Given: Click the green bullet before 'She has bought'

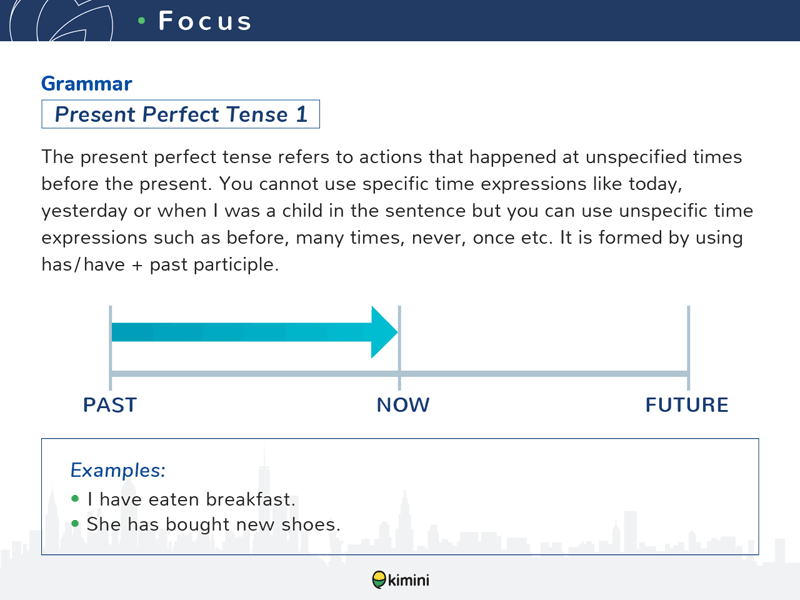Looking at the screenshot, I should [76, 523].
